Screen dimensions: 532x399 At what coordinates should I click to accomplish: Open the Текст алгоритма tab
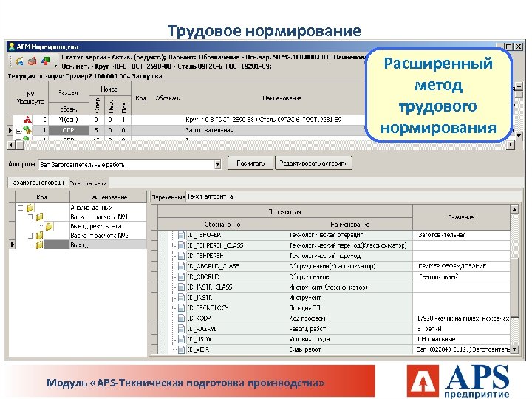point(210,196)
